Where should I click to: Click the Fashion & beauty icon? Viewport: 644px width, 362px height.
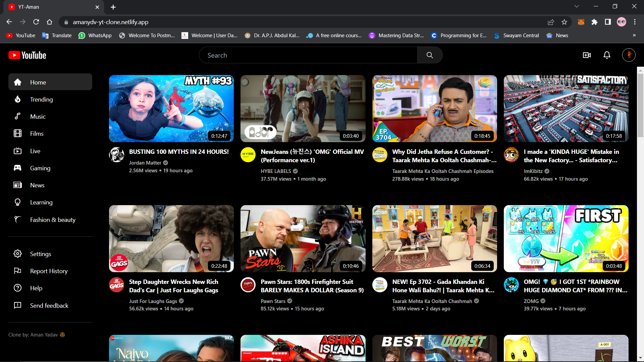pos(17,220)
